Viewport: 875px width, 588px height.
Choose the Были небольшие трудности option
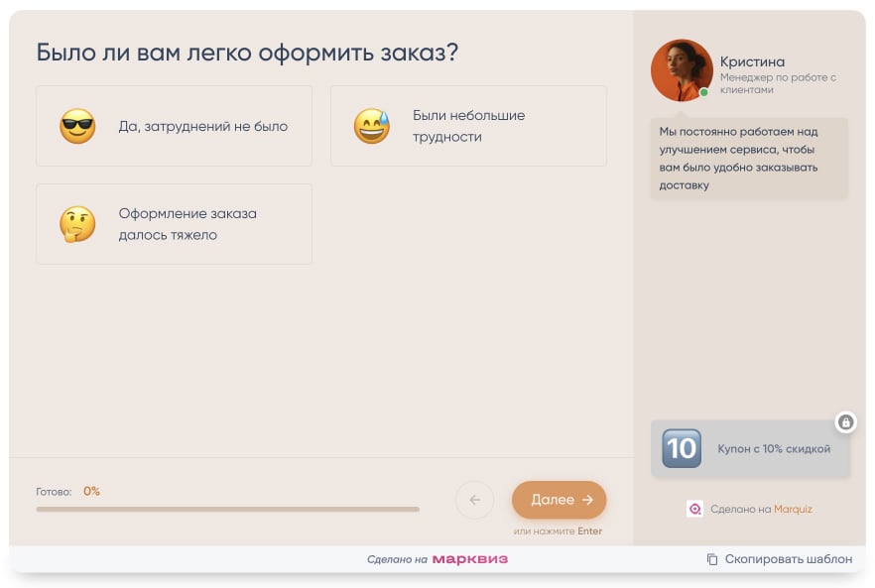tap(468, 126)
